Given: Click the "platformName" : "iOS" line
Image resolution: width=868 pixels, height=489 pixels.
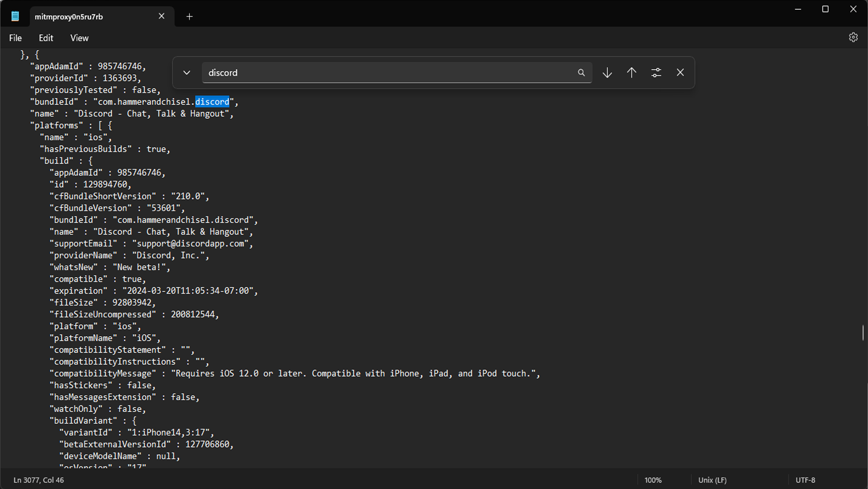Looking at the screenshot, I should [105, 338].
